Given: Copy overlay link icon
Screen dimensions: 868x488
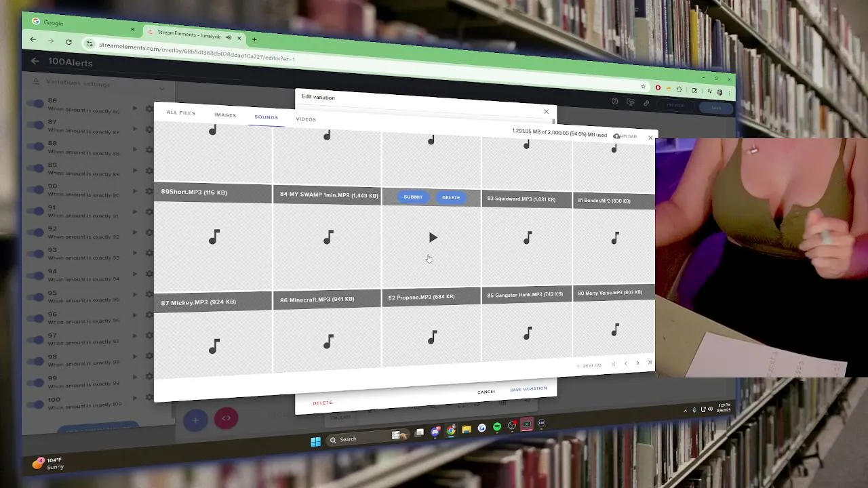Looking at the screenshot, I should tap(646, 104).
